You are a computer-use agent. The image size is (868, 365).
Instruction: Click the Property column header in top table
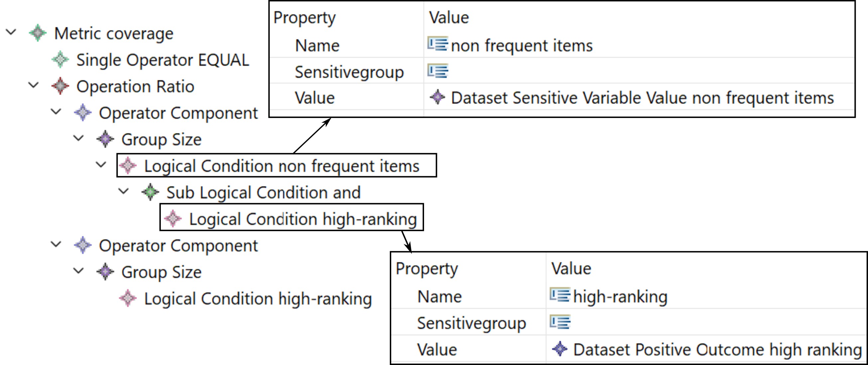pos(305,18)
